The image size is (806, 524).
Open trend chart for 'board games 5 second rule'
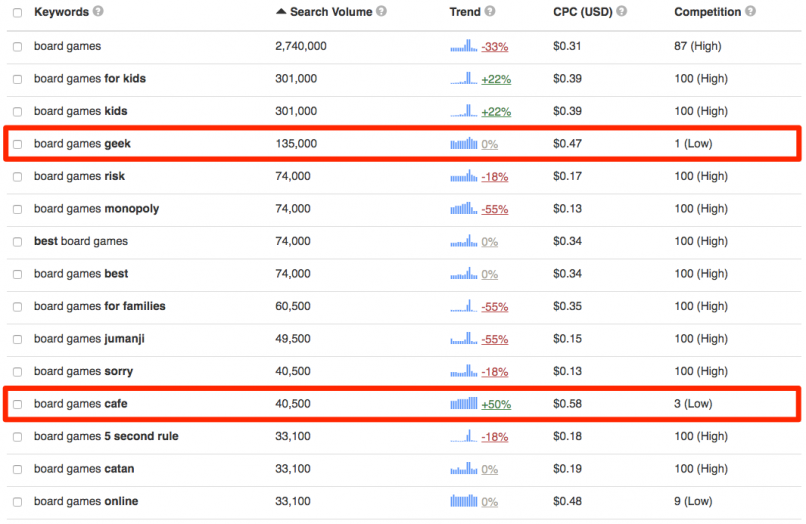464,436
